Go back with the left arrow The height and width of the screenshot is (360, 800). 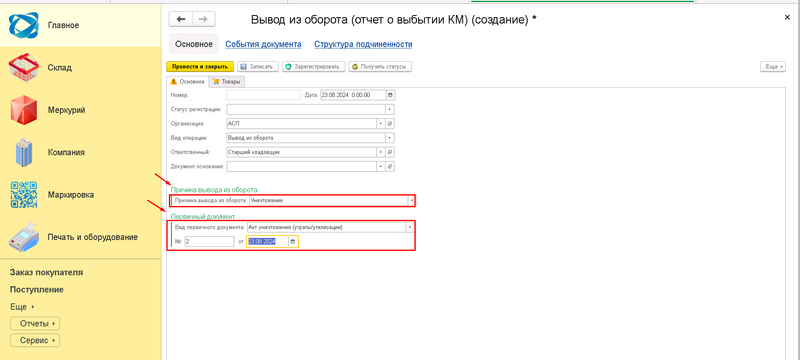tap(181, 19)
